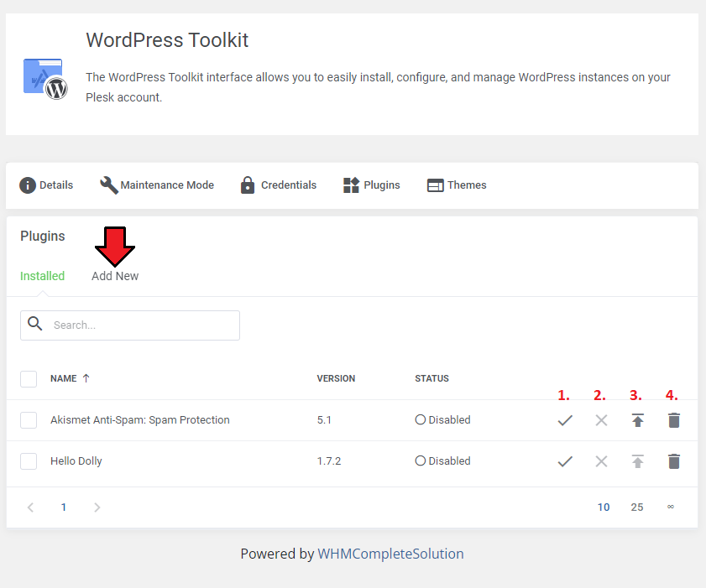Open the Details tab
The image size is (706, 588).
[x=46, y=185]
